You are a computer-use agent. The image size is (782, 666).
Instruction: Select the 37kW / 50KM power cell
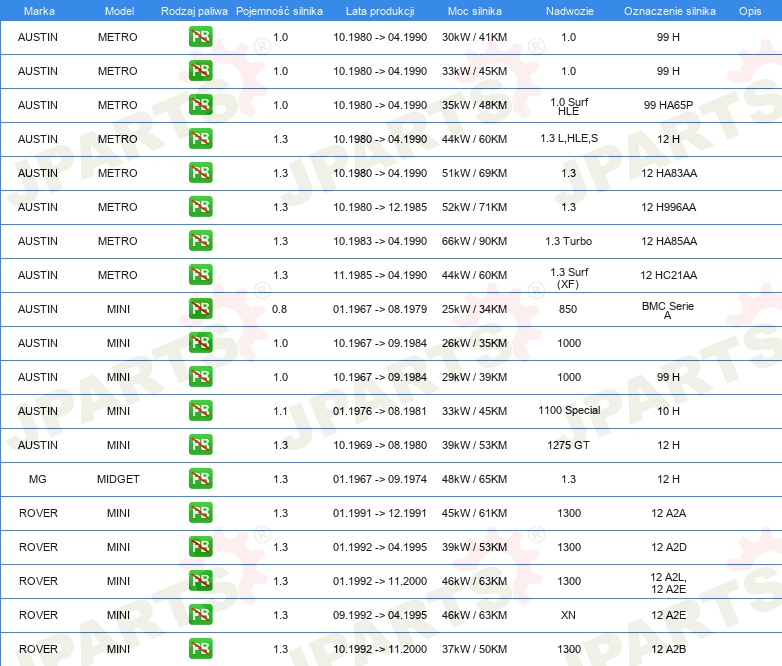474,649
